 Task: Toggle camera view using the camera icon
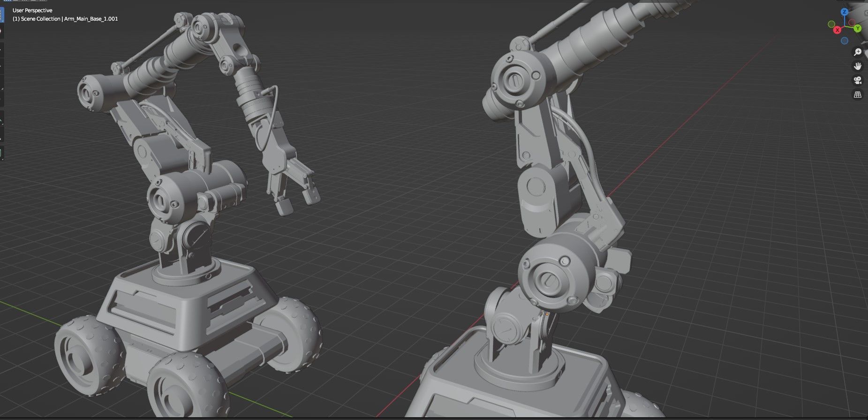pos(858,80)
